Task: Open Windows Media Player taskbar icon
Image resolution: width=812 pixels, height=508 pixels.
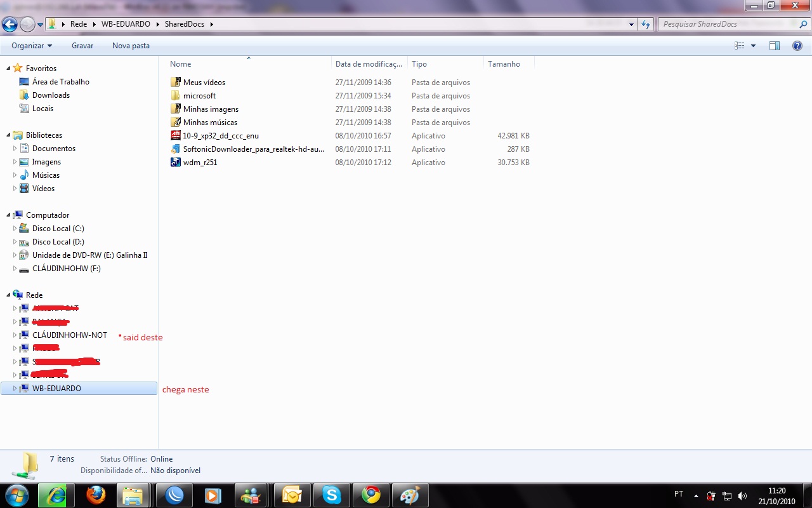Action: [x=213, y=495]
